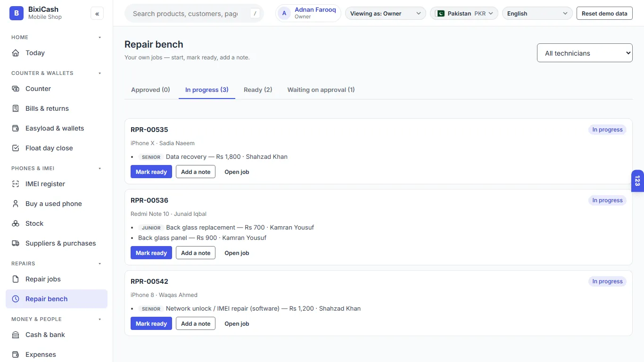Screen dimensions: 644x362
Task: Add a note to RPR-00536
Action: click(x=196, y=253)
